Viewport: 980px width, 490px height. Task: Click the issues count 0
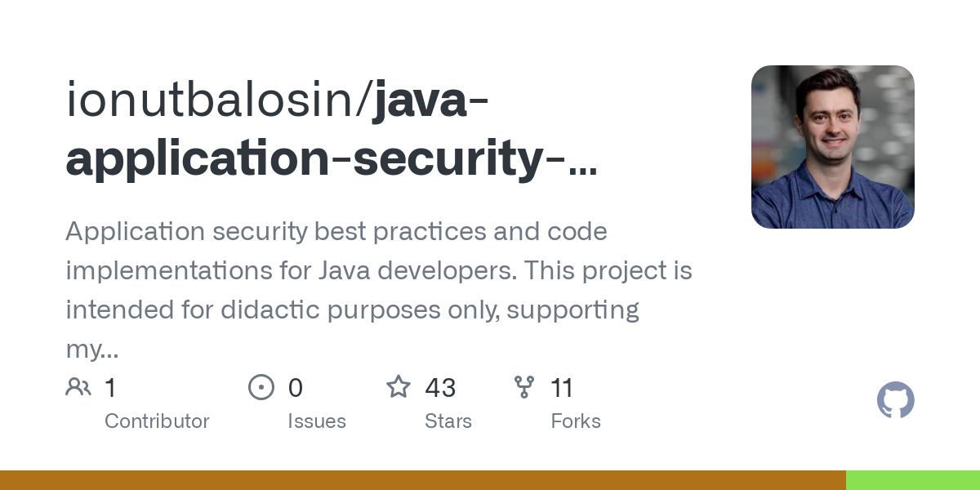point(296,387)
